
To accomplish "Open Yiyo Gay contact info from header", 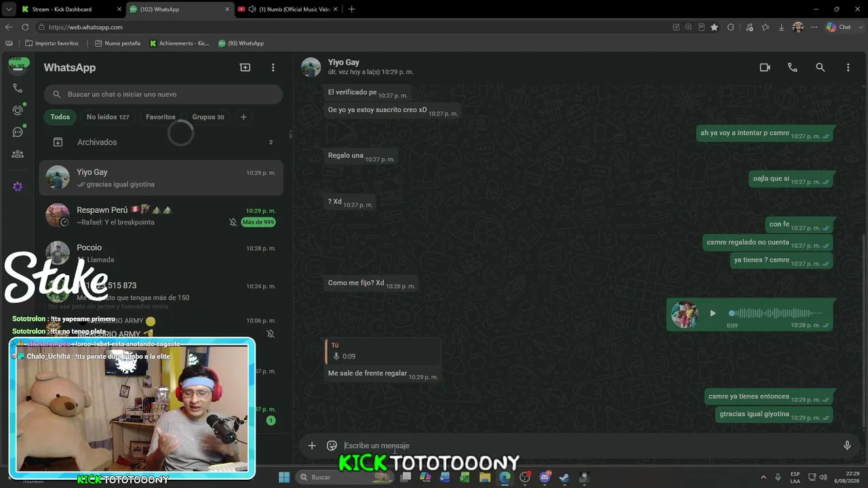I will [x=370, y=66].
